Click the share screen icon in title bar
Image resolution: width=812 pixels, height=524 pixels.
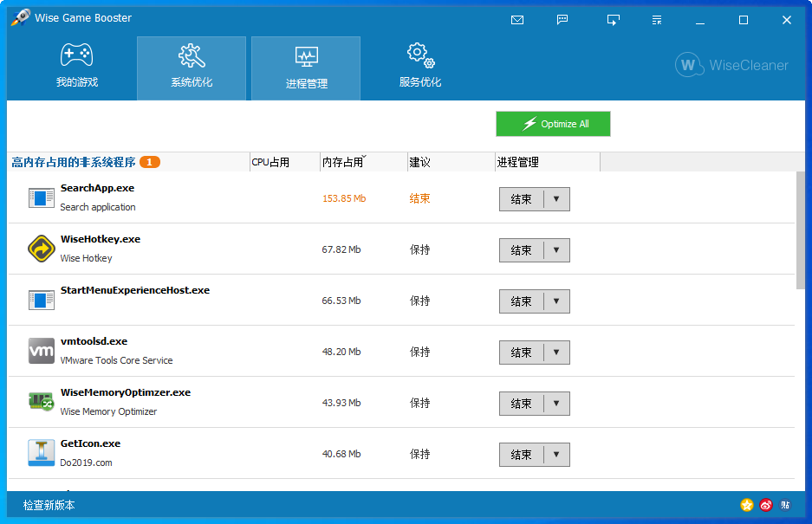[x=613, y=19]
